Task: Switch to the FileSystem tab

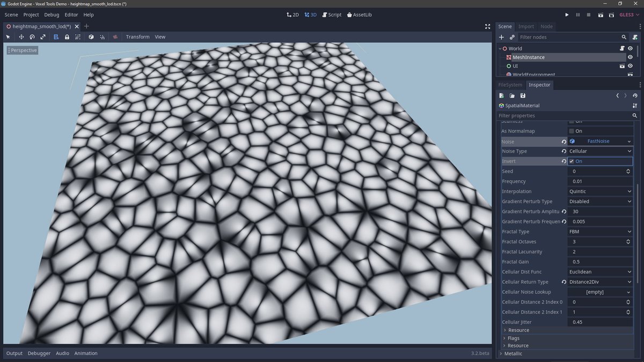Action: (x=510, y=85)
